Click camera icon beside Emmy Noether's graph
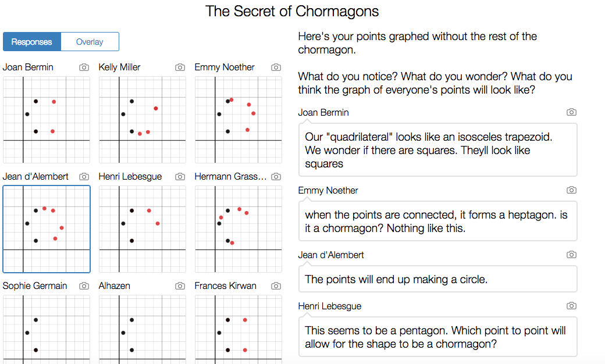 point(276,67)
